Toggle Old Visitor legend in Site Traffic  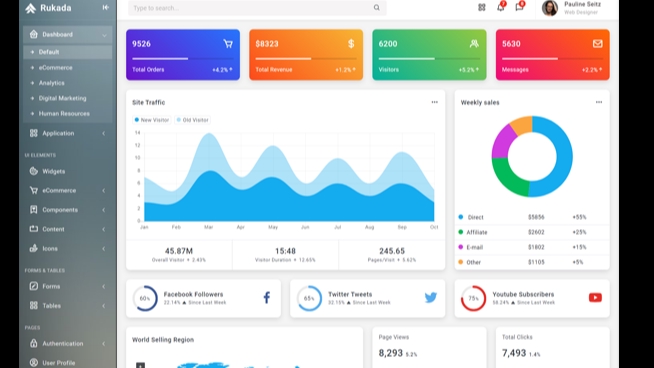click(x=192, y=120)
